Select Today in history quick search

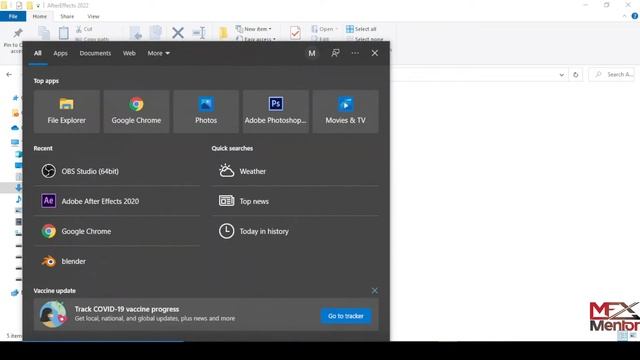tap(295, 231)
